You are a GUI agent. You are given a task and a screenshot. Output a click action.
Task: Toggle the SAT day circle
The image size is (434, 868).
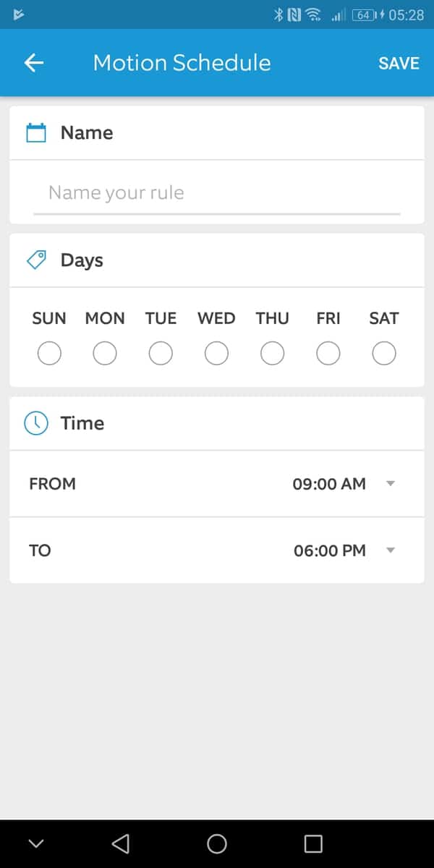click(384, 354)
